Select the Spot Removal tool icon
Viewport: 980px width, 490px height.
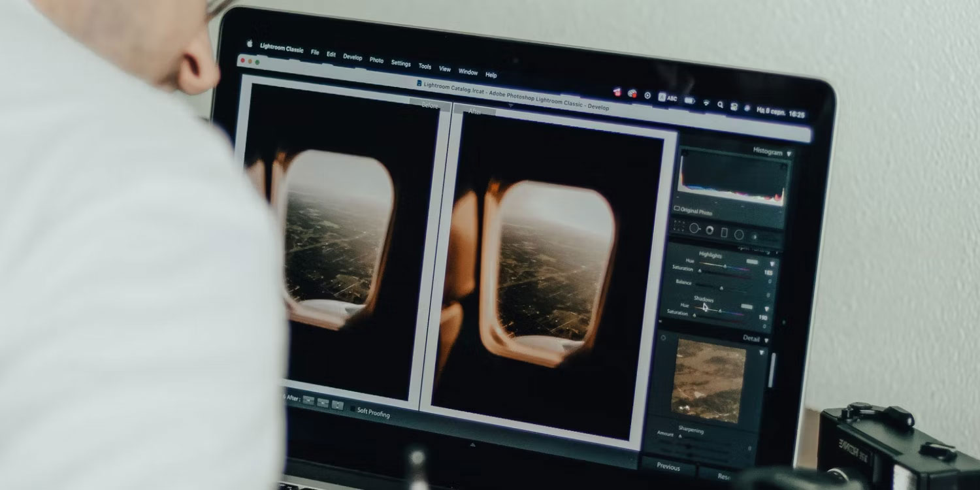(694, 229)
